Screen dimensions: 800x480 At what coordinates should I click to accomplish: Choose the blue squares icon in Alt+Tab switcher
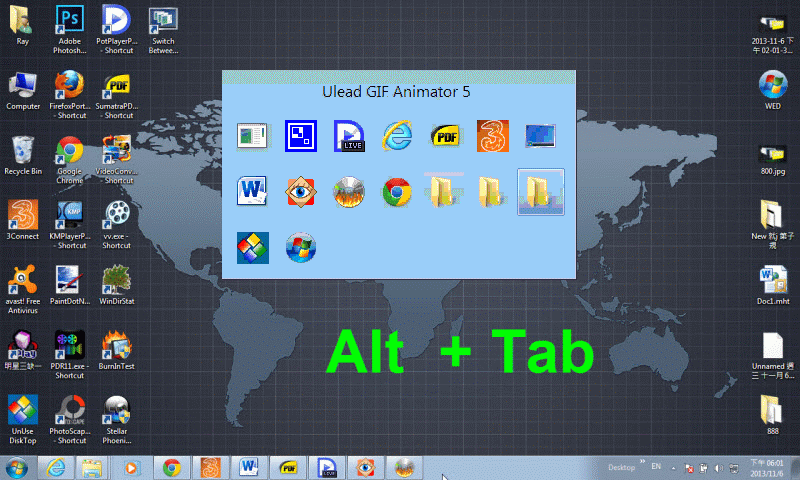pyautogui.click(x=301, y=136)
